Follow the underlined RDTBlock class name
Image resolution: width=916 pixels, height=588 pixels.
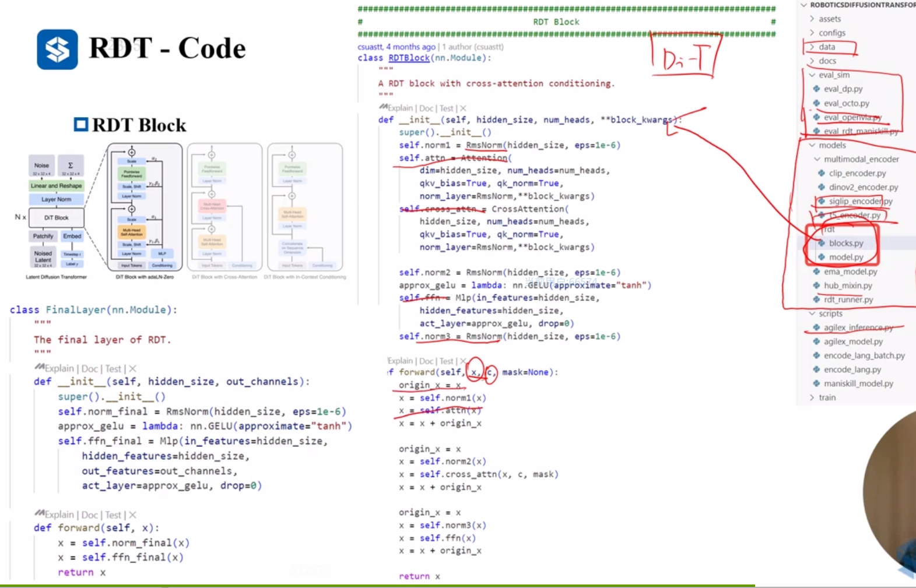(409, 58)
